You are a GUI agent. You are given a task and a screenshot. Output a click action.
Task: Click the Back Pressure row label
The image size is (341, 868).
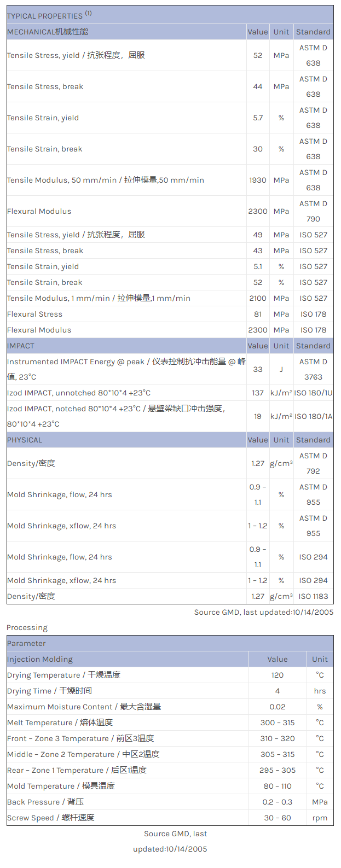45,802
